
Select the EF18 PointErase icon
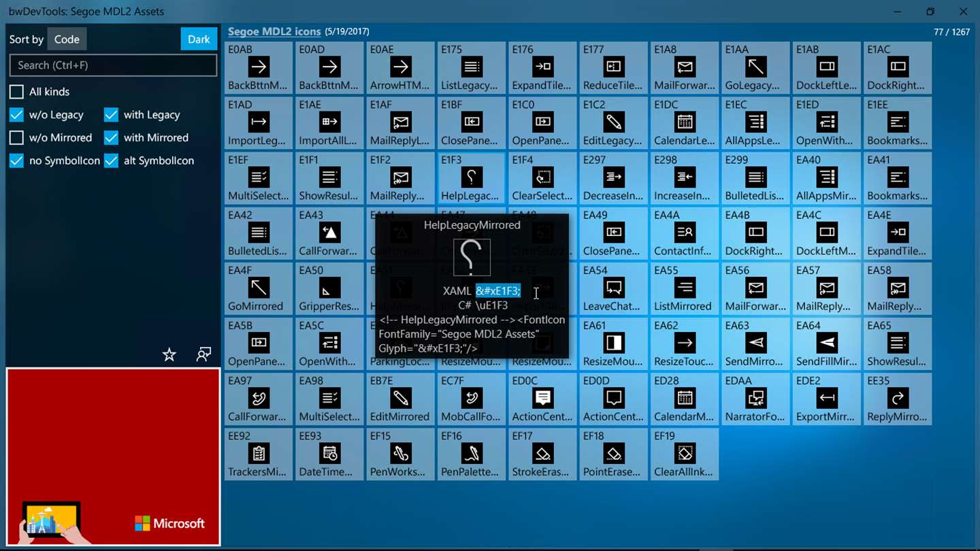pos(613,454)
